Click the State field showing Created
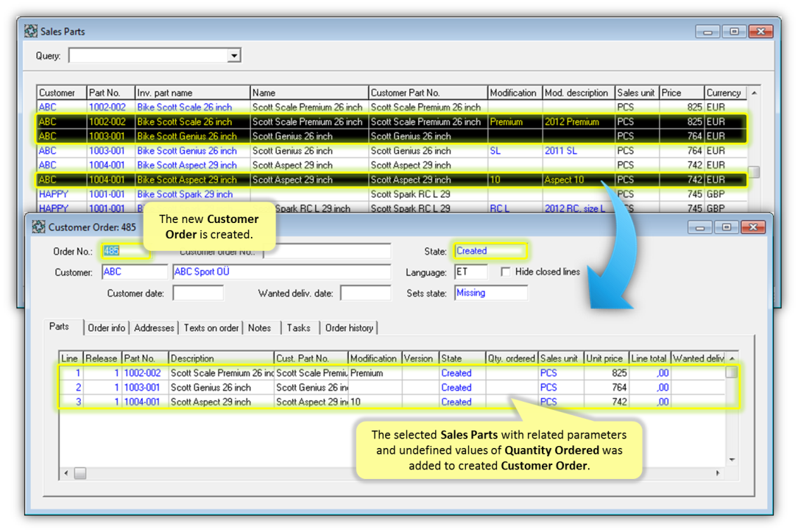 [x=490, y=251]
